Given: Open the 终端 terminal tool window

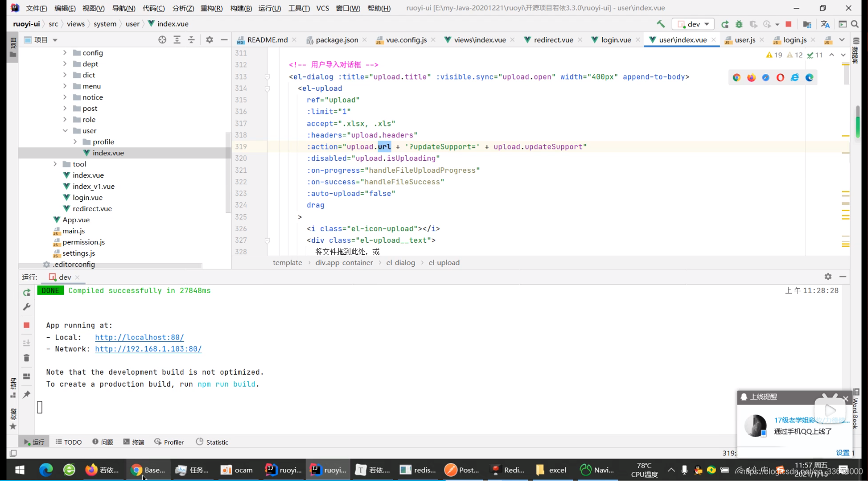Looking at the screenshot, I should click(134, 442).
